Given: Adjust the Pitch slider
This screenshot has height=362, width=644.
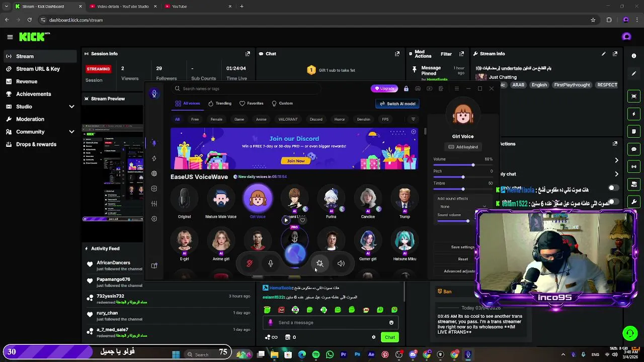Looking at the screenshot, I should [x=463, y=177].
